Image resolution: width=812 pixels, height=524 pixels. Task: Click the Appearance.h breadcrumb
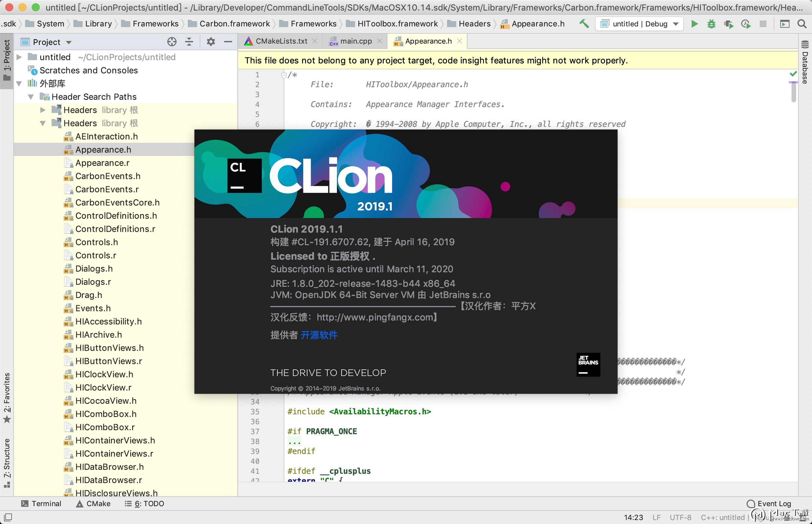click(x=533, y=24)
